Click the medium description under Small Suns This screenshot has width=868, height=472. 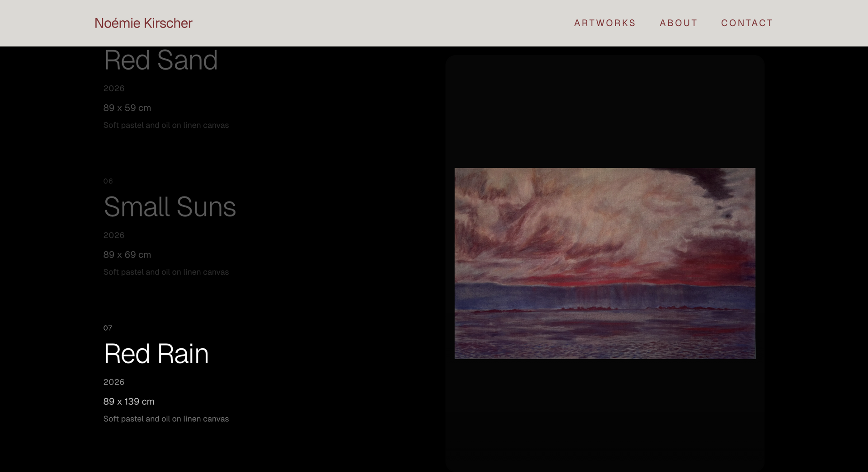pos(166,272)
